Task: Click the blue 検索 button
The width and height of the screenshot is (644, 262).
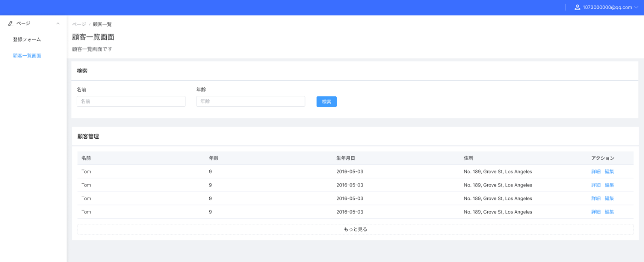Action: click(x=327, y=101)
